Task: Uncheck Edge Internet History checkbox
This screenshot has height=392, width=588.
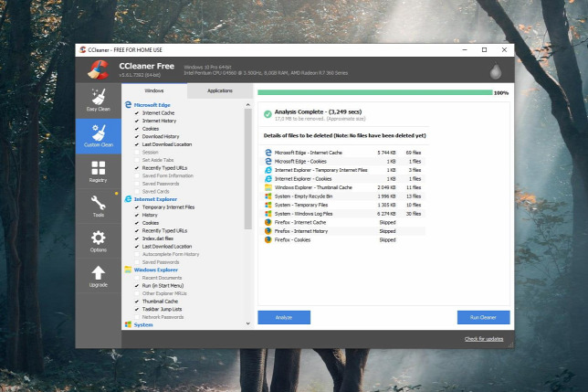Action: (137, 121)
